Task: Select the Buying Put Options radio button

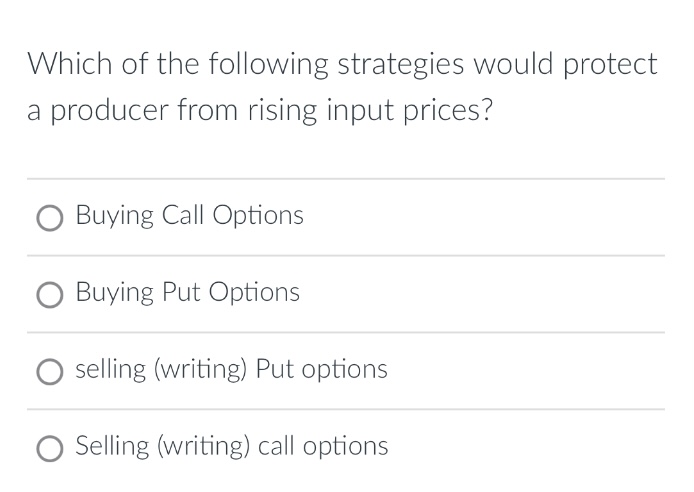Action: (x=50, y=295)
